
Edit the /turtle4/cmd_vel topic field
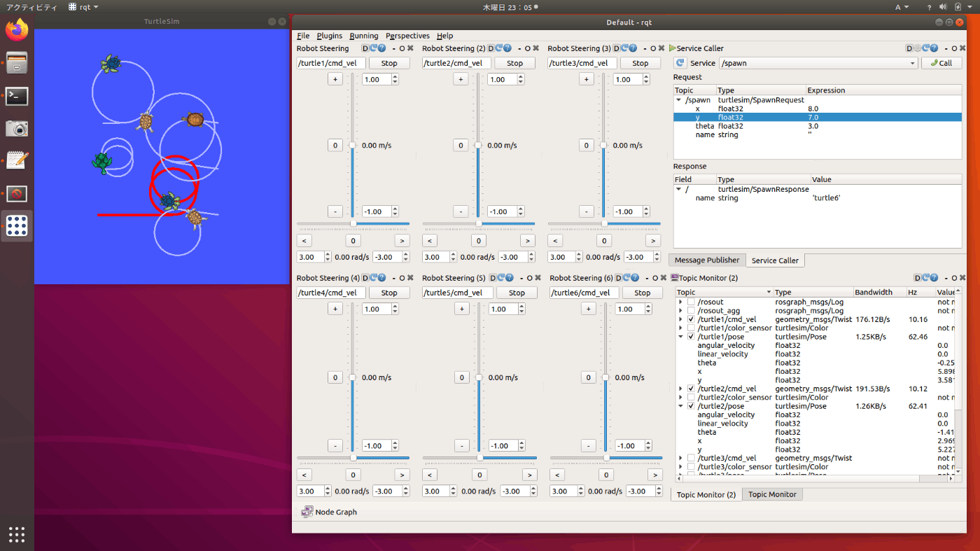click(331, 293)
